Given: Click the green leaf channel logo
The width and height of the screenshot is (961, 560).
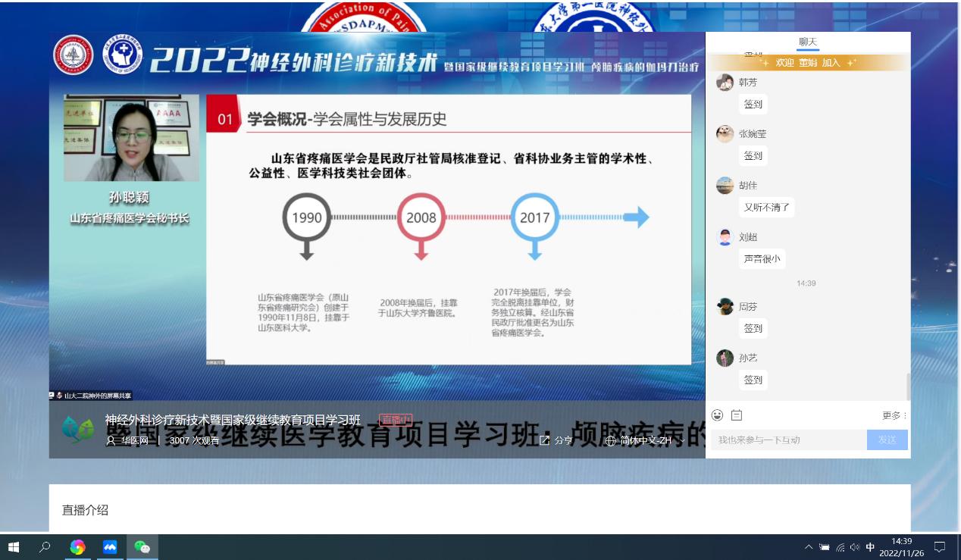Looking at the screenshot, I should tap(77, 430).
